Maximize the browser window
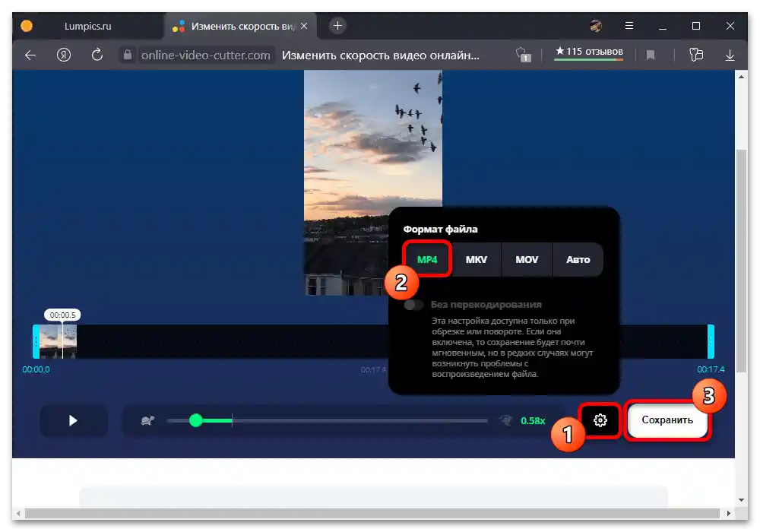The image size is (760, 532). tap(696, 26)
